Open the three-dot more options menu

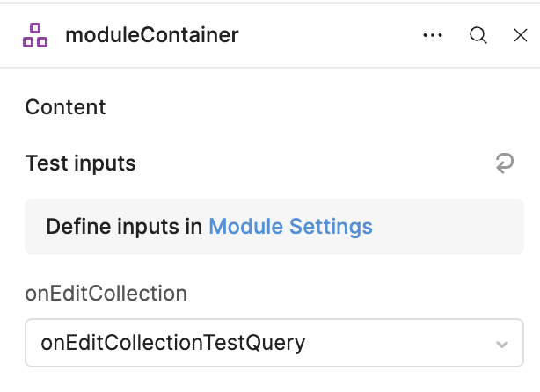[433, 35]
